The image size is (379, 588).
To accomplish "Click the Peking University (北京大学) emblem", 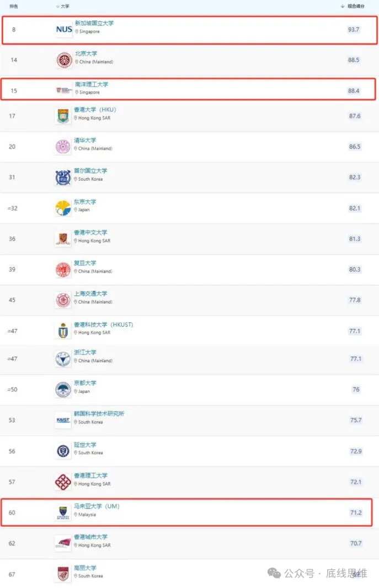I will (x=63, y=60).
